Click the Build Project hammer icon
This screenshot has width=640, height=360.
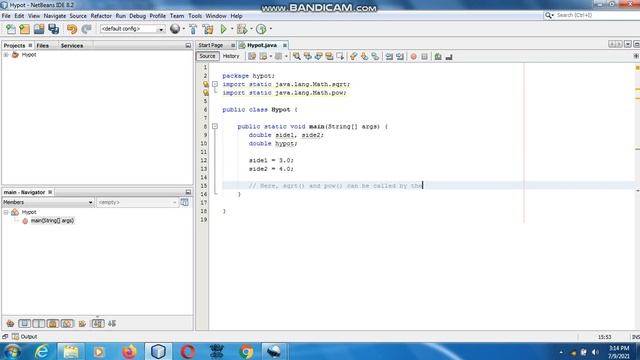click(x=193, y=29)
